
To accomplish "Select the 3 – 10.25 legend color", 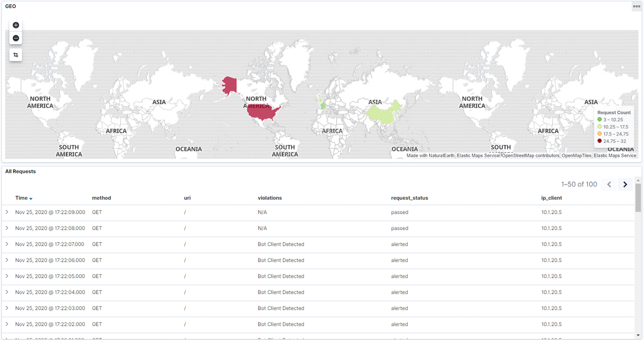I will [600, 120].
